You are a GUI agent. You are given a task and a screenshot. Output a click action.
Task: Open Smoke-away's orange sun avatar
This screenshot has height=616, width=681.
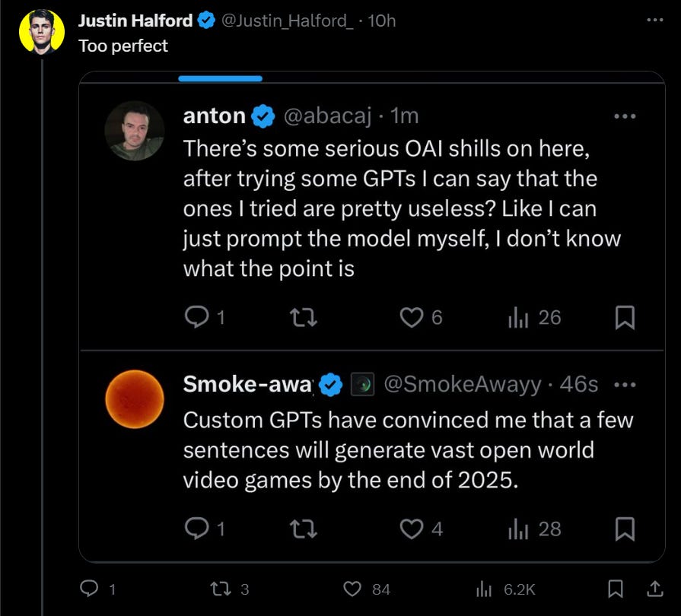point(135,399)
